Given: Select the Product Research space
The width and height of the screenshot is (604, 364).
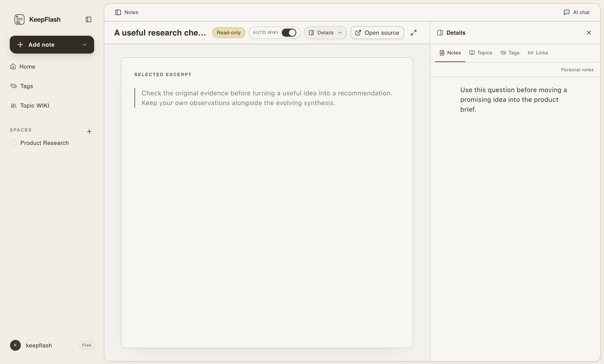Looking at the screenshot, I should pyautogui.click(x=52, y=143).
